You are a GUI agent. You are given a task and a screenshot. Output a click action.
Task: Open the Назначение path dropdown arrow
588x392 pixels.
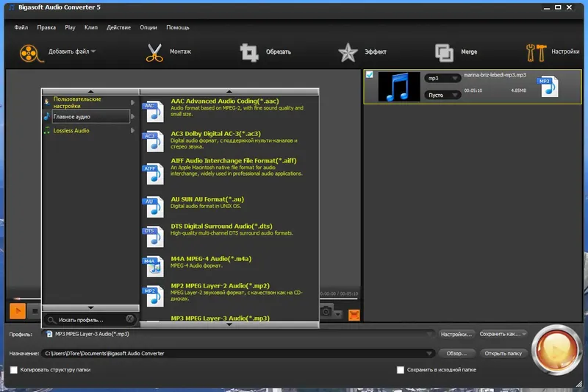point(429,353)
